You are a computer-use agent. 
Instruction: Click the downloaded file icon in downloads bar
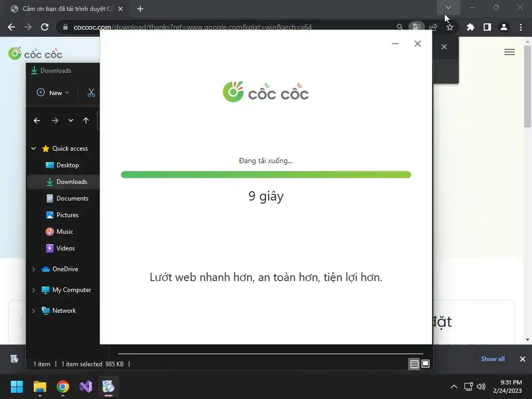[x=14, y=358]
